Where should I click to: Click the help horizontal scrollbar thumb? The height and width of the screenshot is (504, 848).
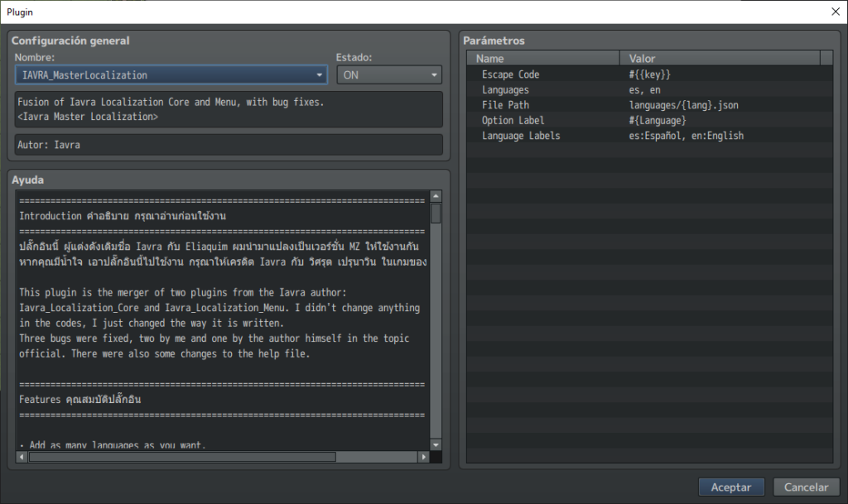pos(182,457)
